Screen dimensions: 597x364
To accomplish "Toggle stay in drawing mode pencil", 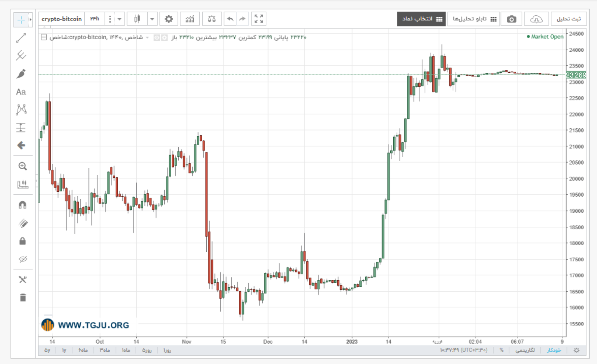I will pos(23,223).
